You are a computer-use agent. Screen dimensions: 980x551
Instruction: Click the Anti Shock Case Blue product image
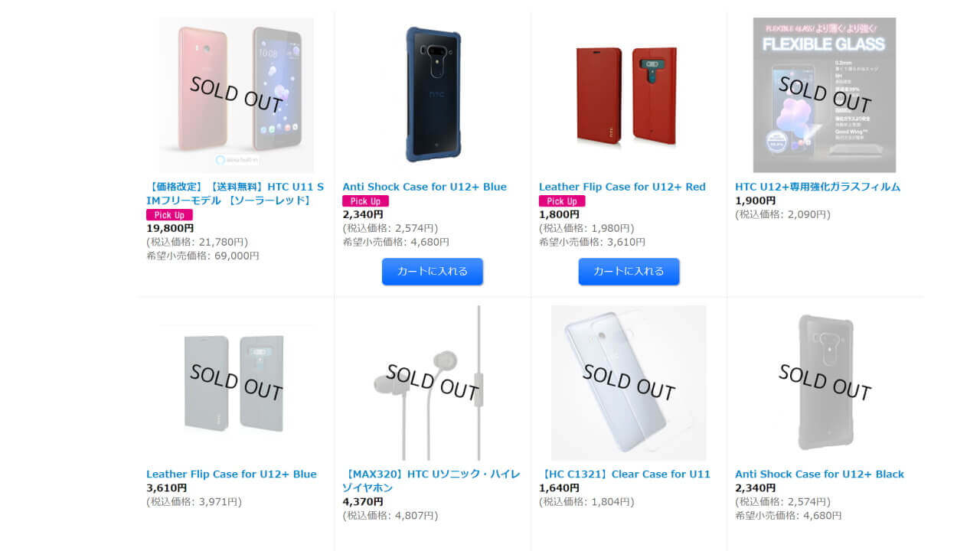[433, 95]
